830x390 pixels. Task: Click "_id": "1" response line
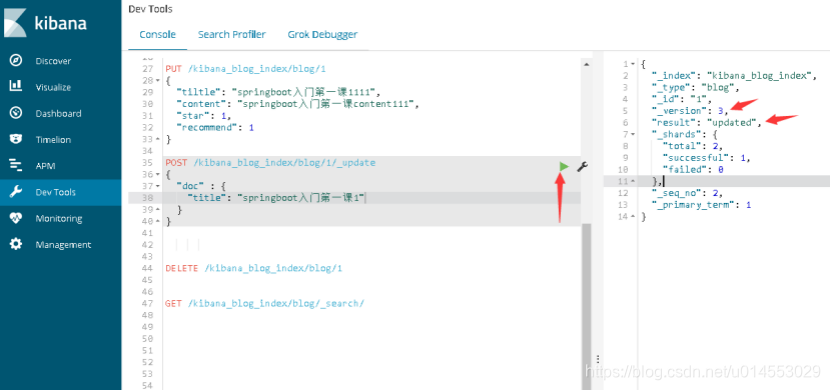683,99
